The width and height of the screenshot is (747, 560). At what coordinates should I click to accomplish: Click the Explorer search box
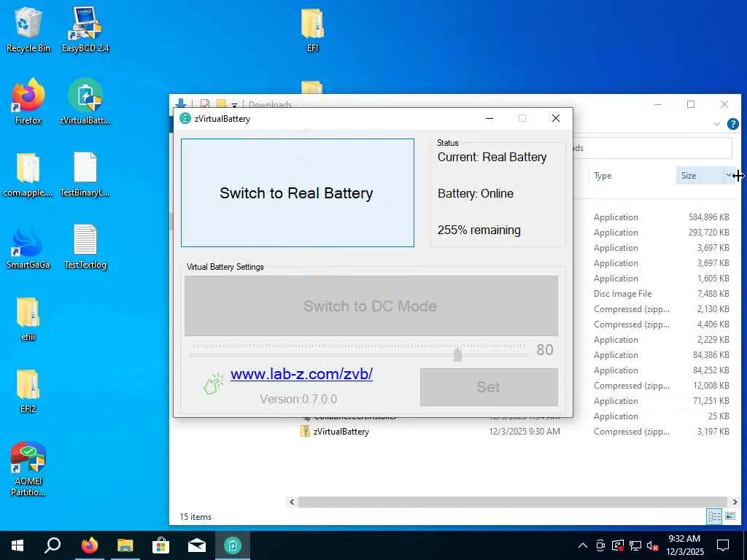(651, 148)
